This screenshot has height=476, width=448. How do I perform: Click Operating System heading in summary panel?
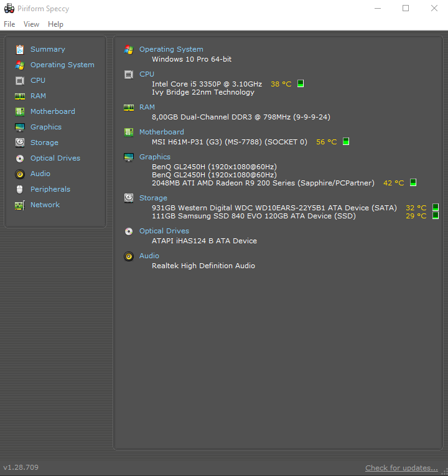[171, 49]
